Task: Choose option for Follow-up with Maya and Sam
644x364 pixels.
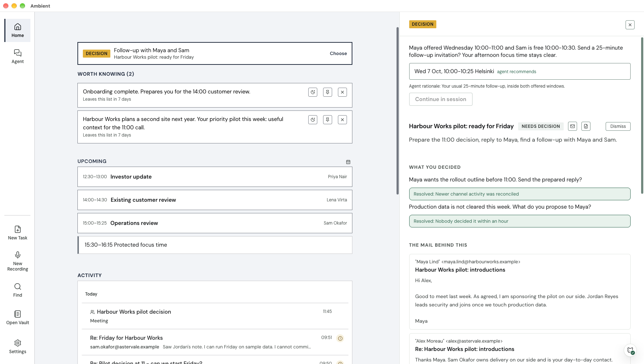Action: pos(338,54)
